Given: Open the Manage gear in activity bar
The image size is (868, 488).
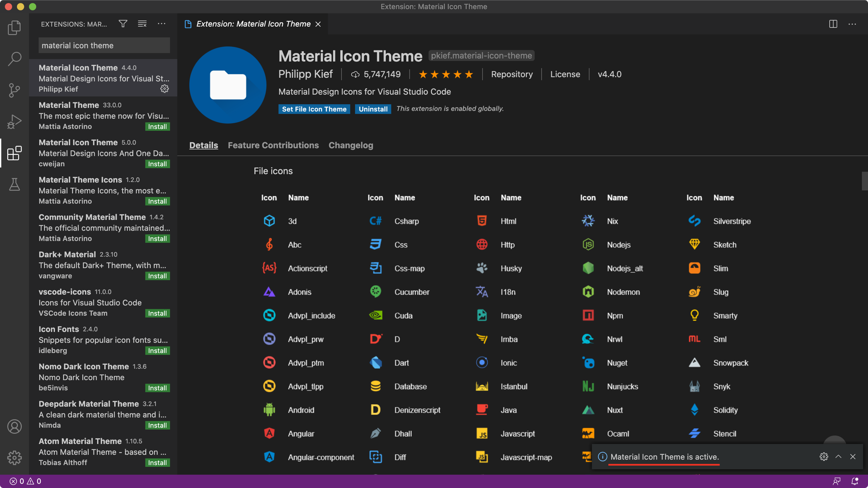Looking at the screenshot, I should pyautogui.click(x=14, y=457).
